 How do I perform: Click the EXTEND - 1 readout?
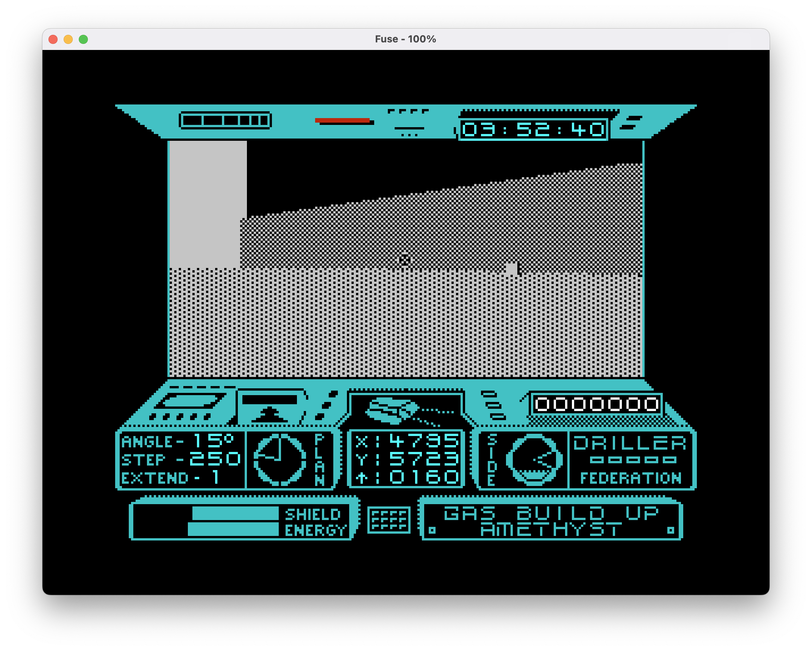[170, 477]
